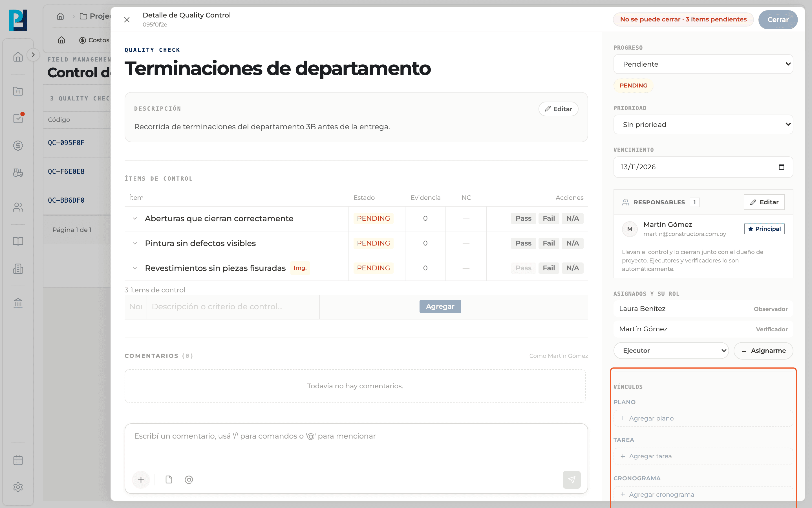
Task: Open the calendar icon in sidebar
Action: pyautogui.click(x=18, y=460)
